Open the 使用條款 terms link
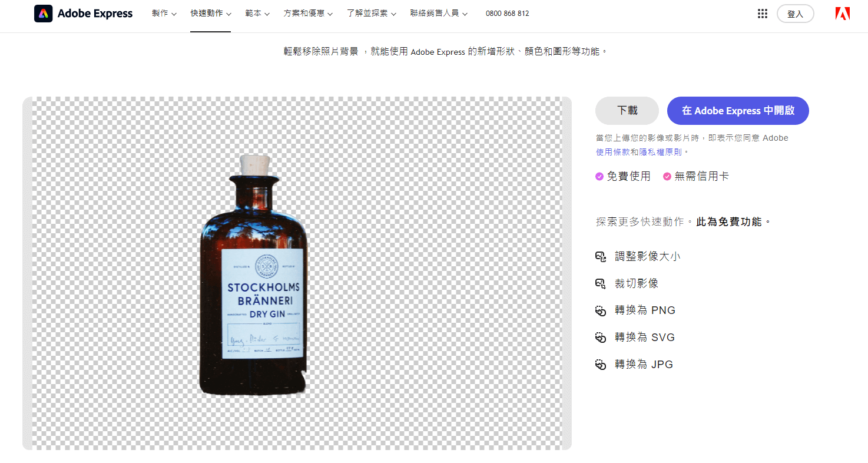The image size is (868, 463). [612, 152]
